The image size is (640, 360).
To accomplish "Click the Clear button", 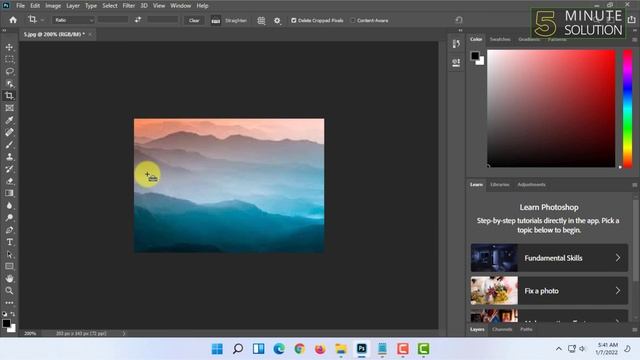I will pos(194,20).
